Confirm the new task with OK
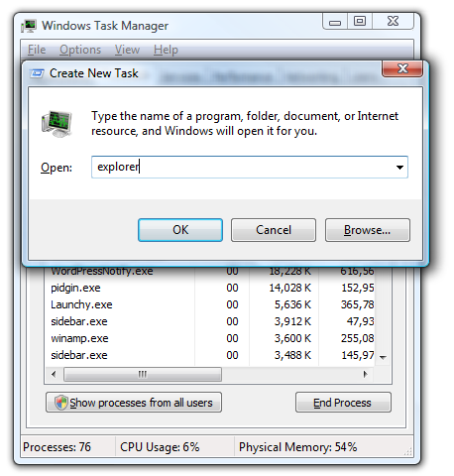 tap(180, 230)
